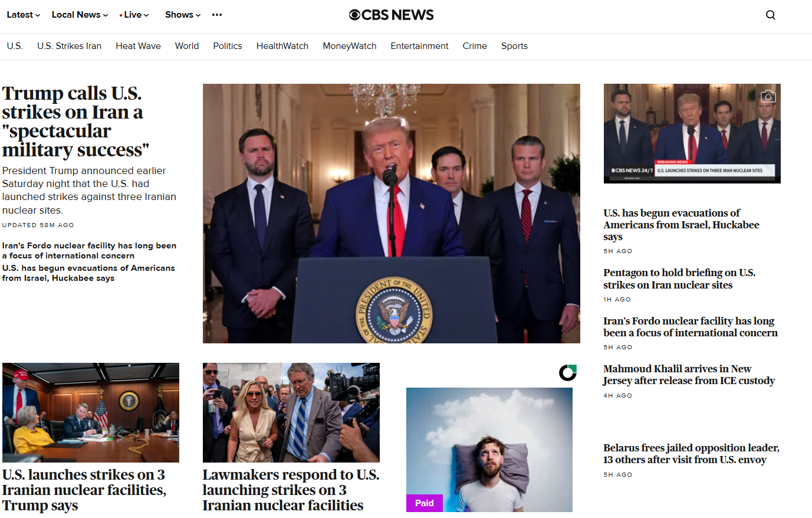Click the green circular ad logo icon
812x518 pixels.
[567, 372]
